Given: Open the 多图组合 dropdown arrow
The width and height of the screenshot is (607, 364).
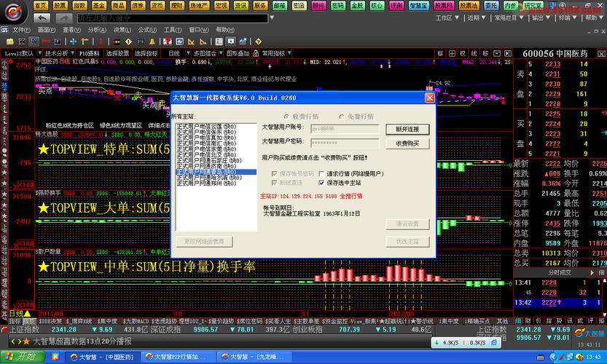Looking at the screenshot, I should (x=221, y=53).
